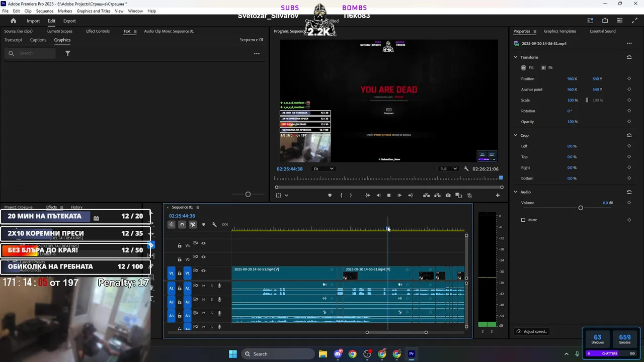
Task: Reset the Audio section
Action: 629,192
